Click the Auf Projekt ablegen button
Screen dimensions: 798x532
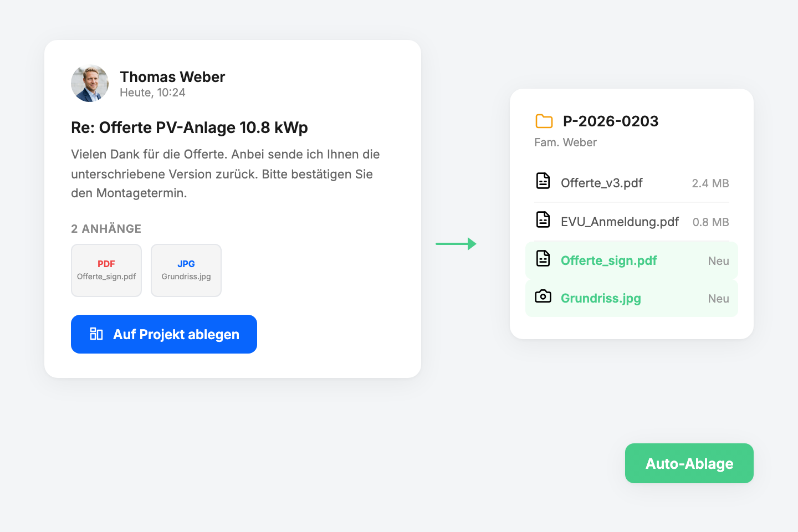coord(164,334)
